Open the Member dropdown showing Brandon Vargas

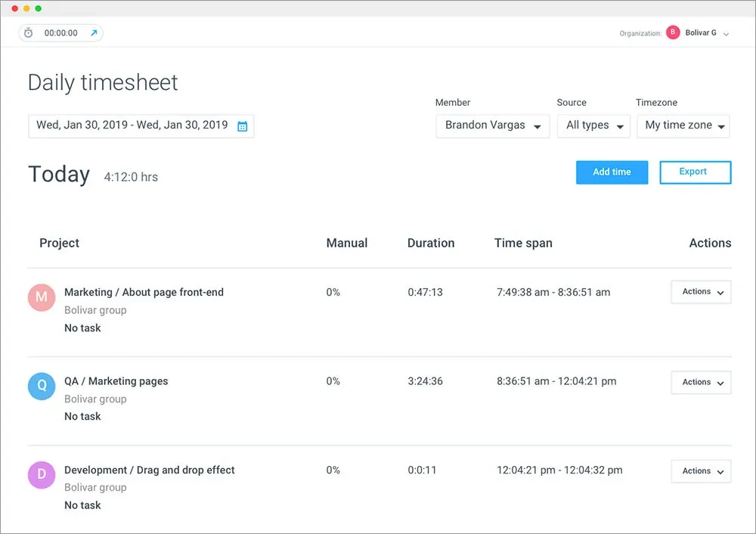493,126
